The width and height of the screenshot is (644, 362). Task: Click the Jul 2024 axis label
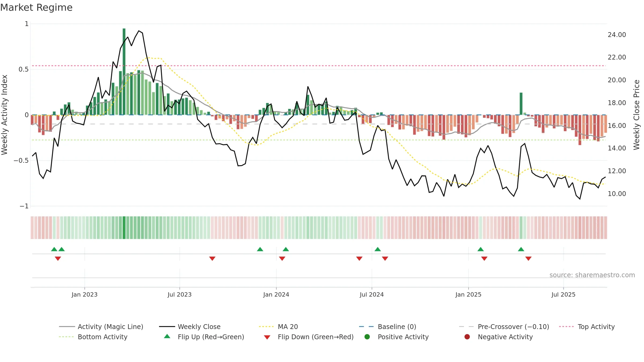pyautogui.click(x=372, y=294)
